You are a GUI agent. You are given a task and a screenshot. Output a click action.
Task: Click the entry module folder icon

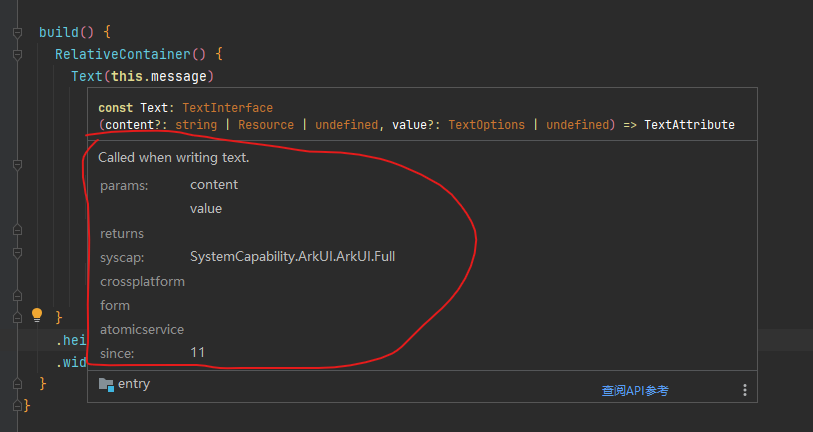point(106,384)
